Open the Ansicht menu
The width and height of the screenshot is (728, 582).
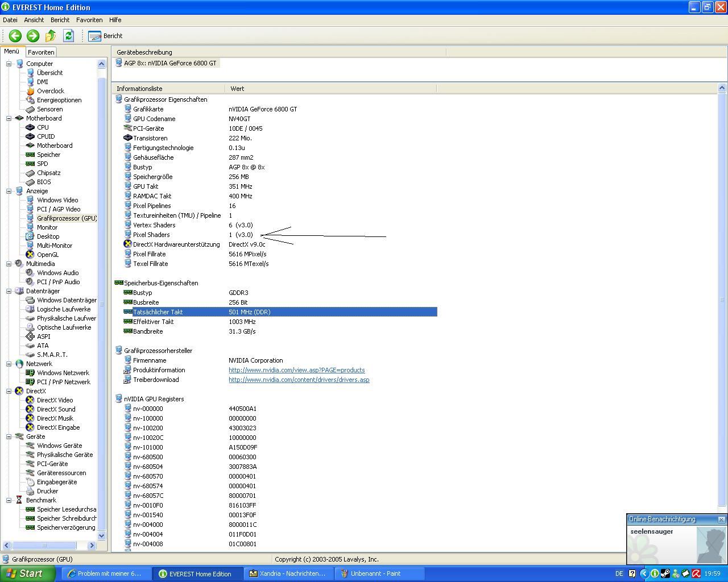[34, 20]
